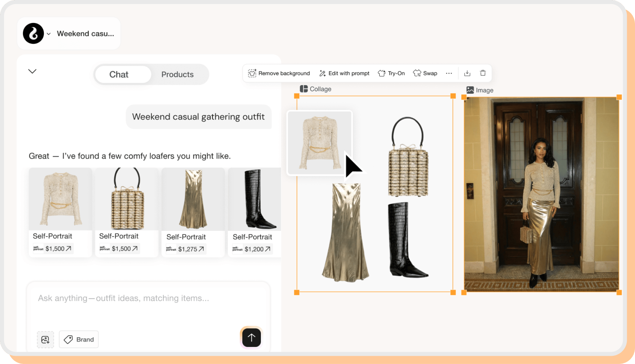Open the Try-On tool
Image resolution: width=635 pixels, height=364 pixels.
[x=391, y=73]
